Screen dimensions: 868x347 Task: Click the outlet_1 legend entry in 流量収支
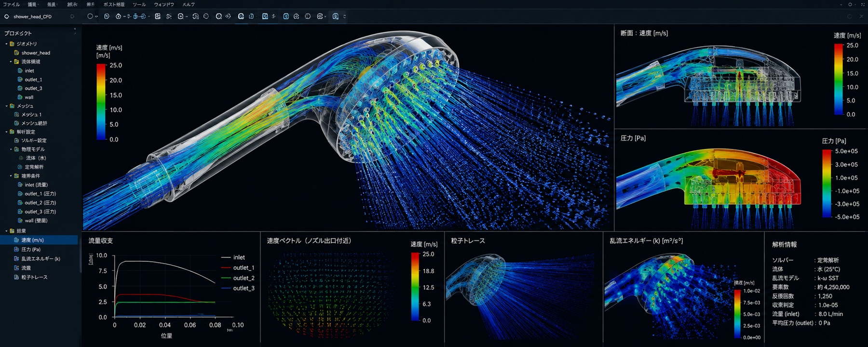[x=238, y=267]
